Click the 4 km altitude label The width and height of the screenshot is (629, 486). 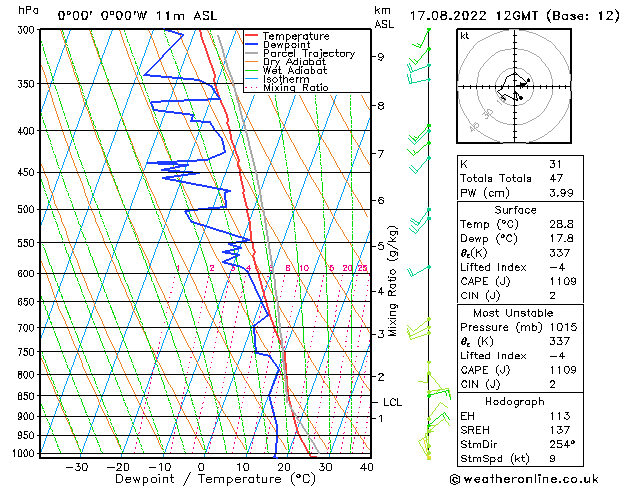coord(380,291)
